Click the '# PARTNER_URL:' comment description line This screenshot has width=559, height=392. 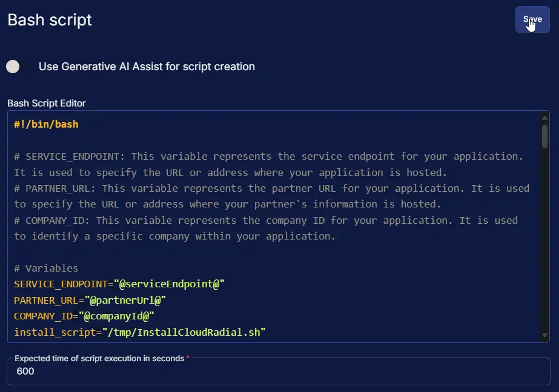271,188
